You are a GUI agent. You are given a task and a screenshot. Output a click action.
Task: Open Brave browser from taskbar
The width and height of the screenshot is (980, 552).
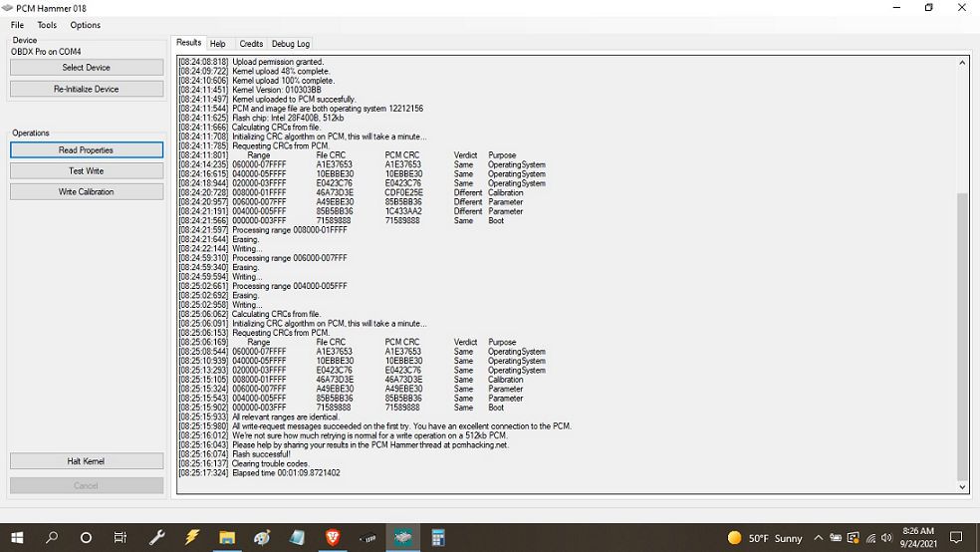[333, 538]
